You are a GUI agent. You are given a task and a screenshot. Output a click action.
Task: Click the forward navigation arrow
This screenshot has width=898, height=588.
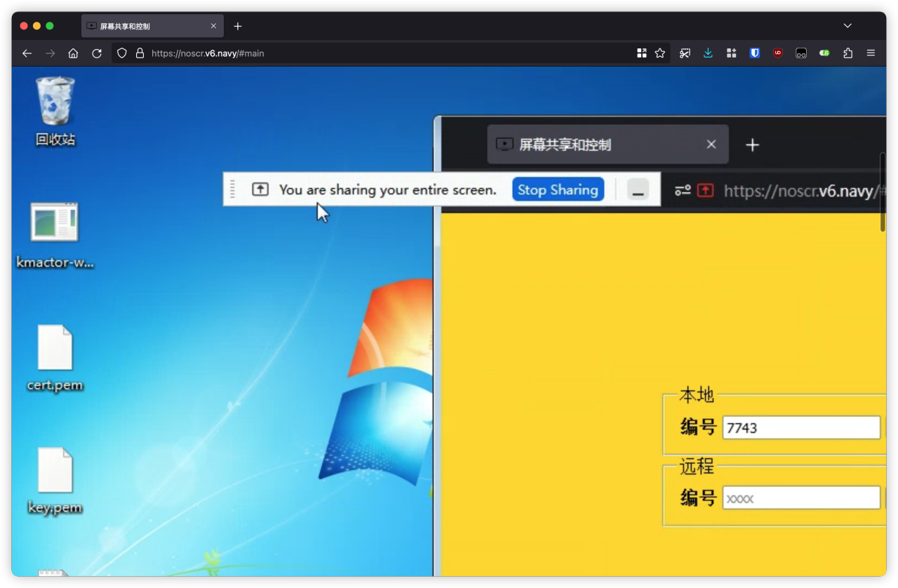(x=50, y=53)
